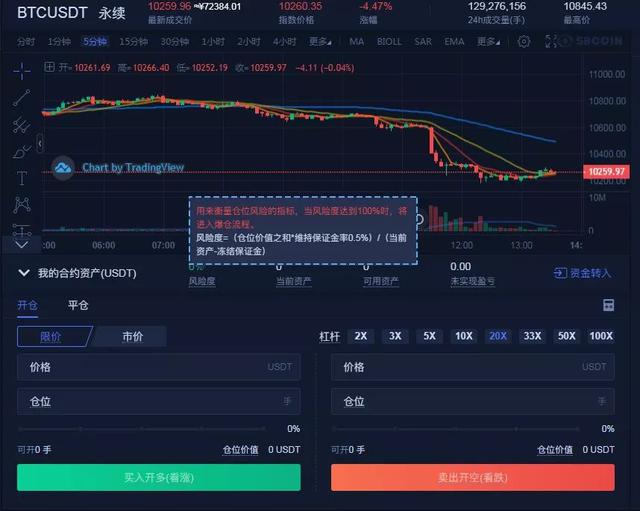Focus the sell-side 价格 input
Image resolution: width=640 pixels, height=511 pixels.
[473, 367]
